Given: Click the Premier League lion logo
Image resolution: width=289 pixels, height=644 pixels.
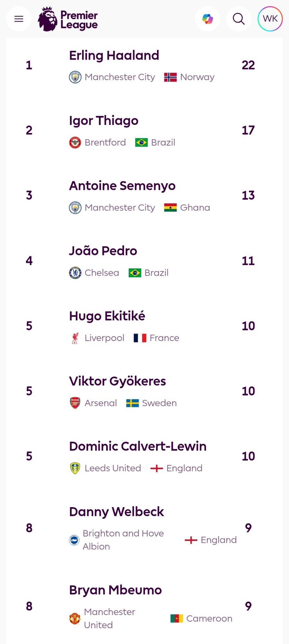Looking at the screenshot, I should coord(48,19).
